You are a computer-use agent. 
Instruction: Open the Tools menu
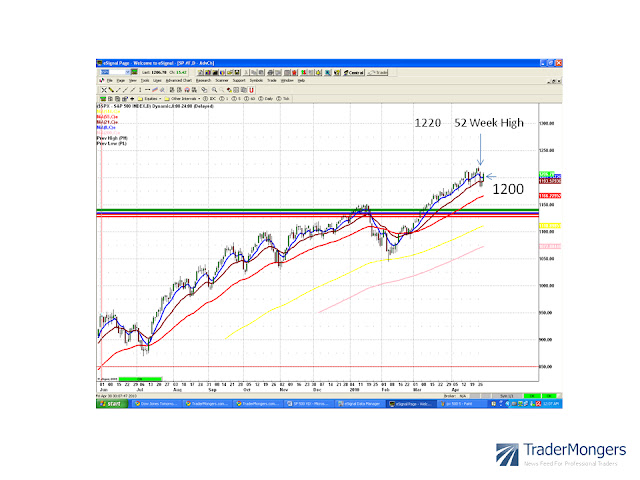[145, 81]
